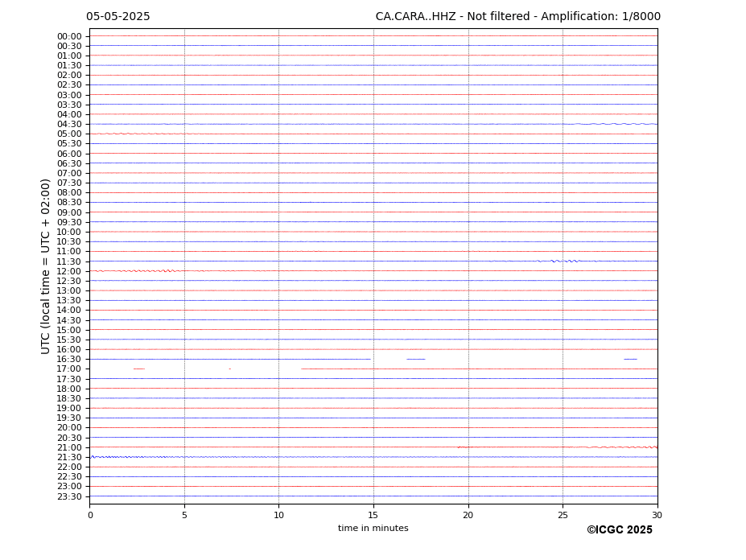Click the short blue segment ending 16:30 trace

pos(630,359)
